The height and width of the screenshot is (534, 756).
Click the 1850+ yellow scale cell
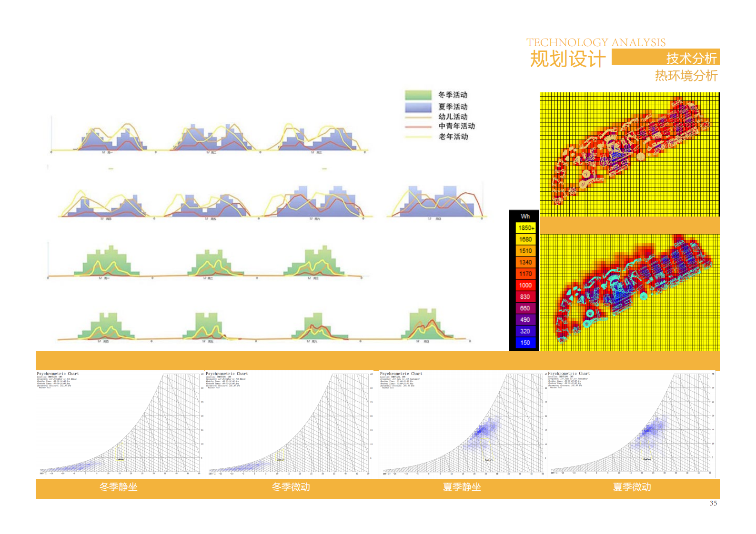tap(525, 228)
